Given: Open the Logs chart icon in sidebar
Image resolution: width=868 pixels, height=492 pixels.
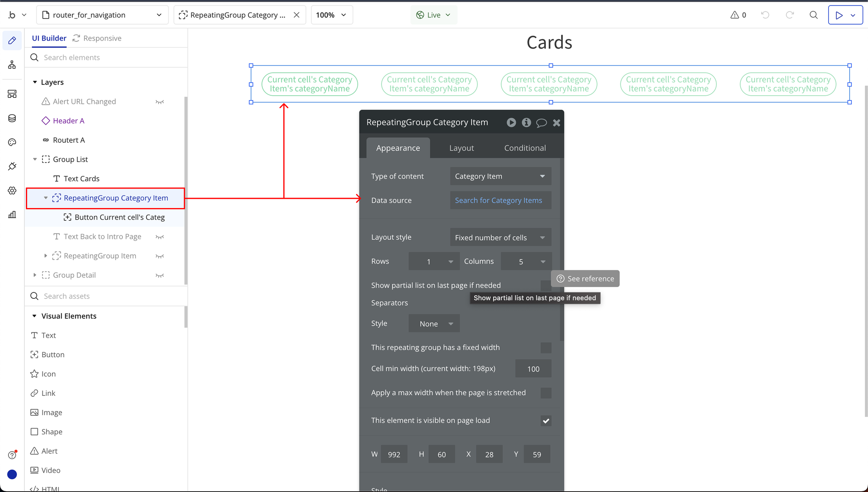Looking at the screenshot, I should point(12,214).
